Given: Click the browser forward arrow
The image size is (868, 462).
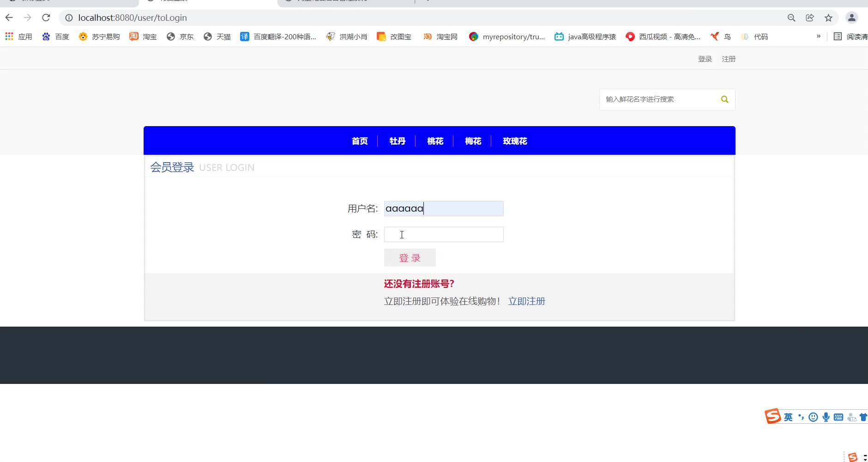Looking at the screenshot, I should tap(28, 18).
